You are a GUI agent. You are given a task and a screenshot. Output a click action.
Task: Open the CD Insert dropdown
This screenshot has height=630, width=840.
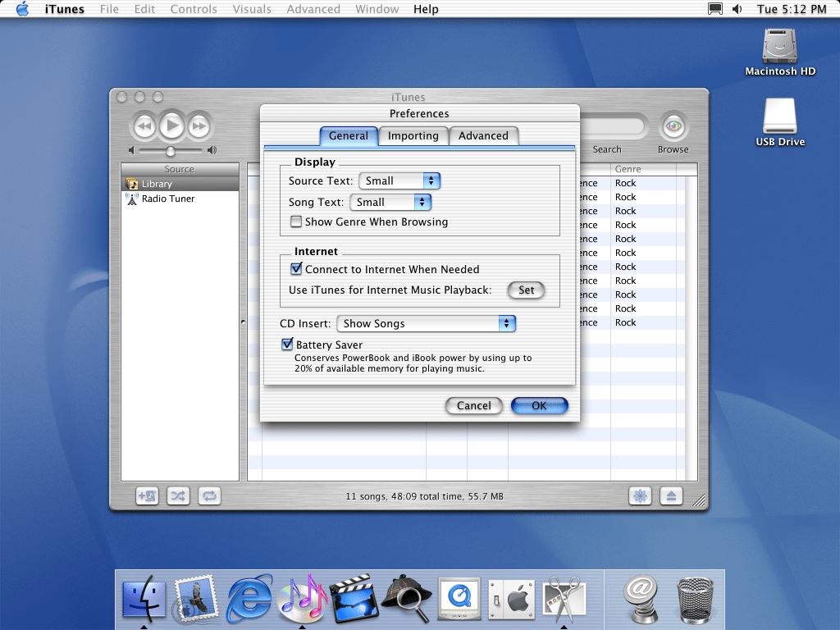pos(427,323)
